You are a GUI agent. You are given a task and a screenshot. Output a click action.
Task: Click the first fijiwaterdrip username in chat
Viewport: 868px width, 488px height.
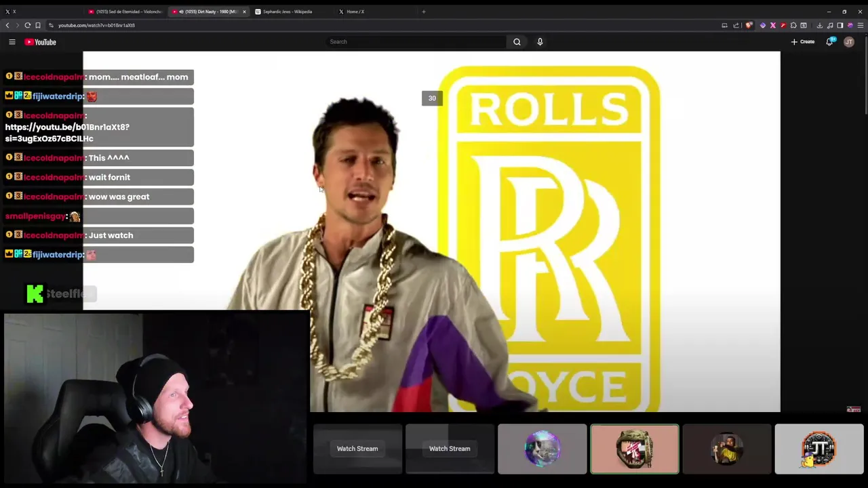click(x=58, y=96)
